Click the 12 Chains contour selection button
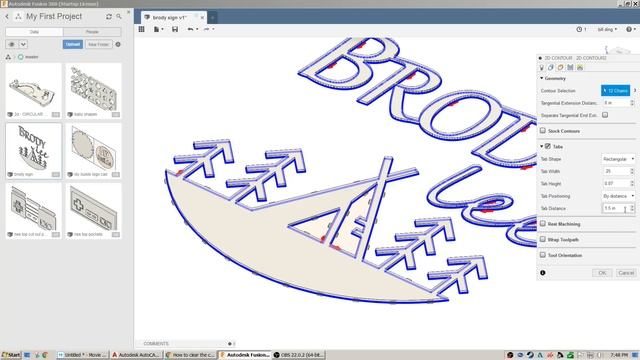Image resolution: width=640 pixels, height=360 pixels. (x=616, y=90)
